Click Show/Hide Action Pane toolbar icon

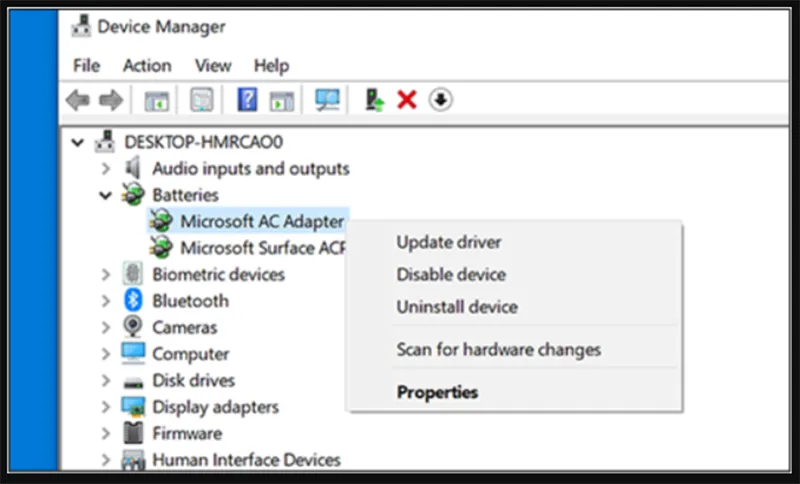point(282,100)
